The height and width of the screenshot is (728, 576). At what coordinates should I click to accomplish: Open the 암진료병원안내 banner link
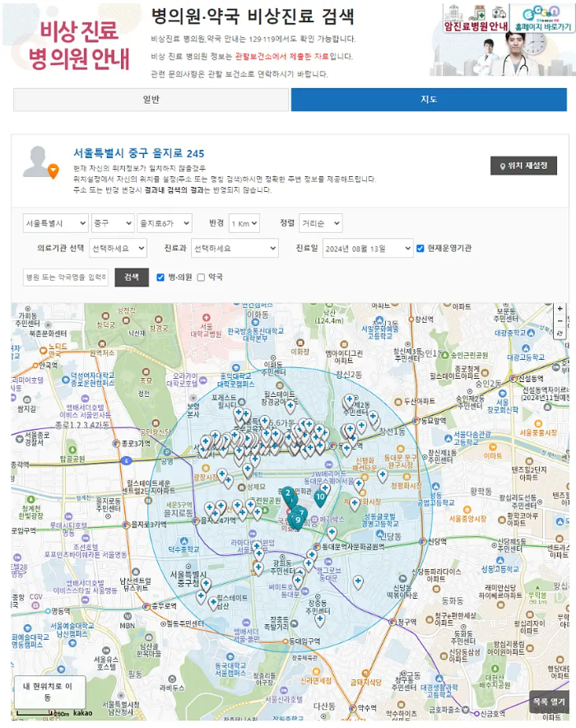point(476,19)
